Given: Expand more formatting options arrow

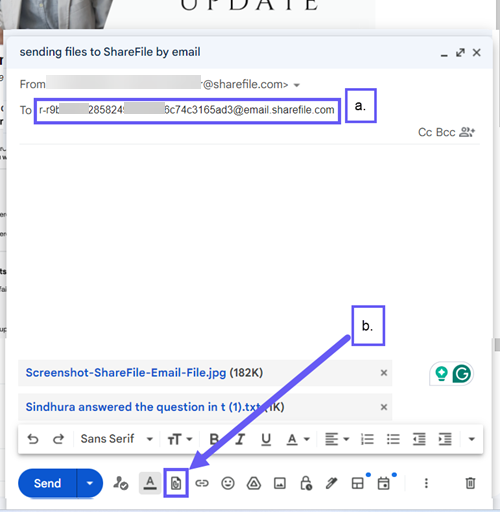Looking at the screenshot, I should 471,439.
